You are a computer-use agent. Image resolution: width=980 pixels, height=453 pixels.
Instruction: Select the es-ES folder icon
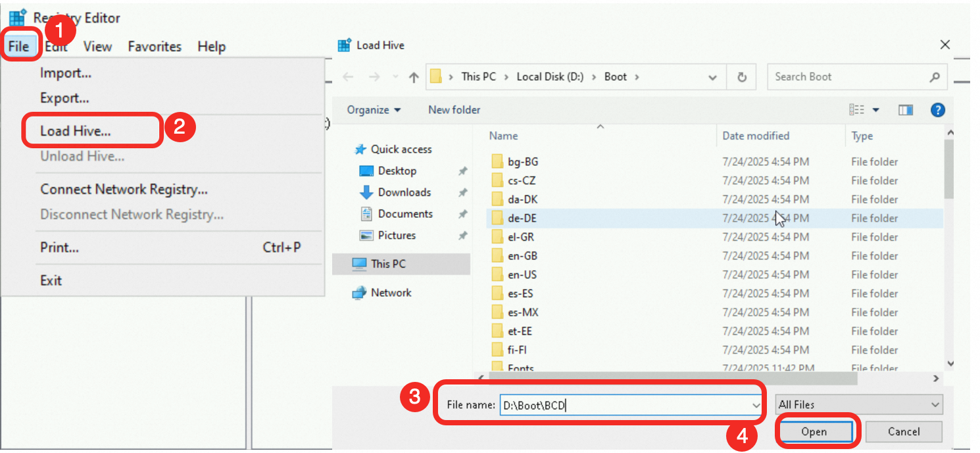point(497,294)
